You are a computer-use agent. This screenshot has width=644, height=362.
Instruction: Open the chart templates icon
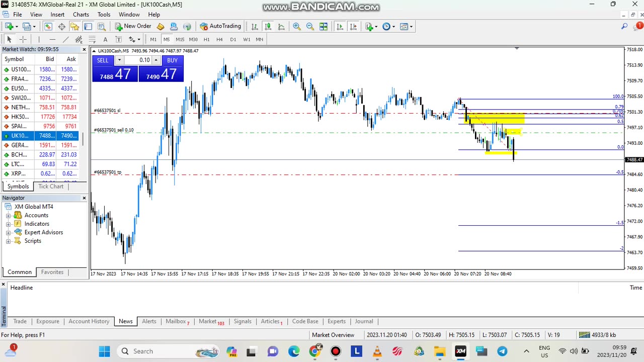click(x=404, y=26)
